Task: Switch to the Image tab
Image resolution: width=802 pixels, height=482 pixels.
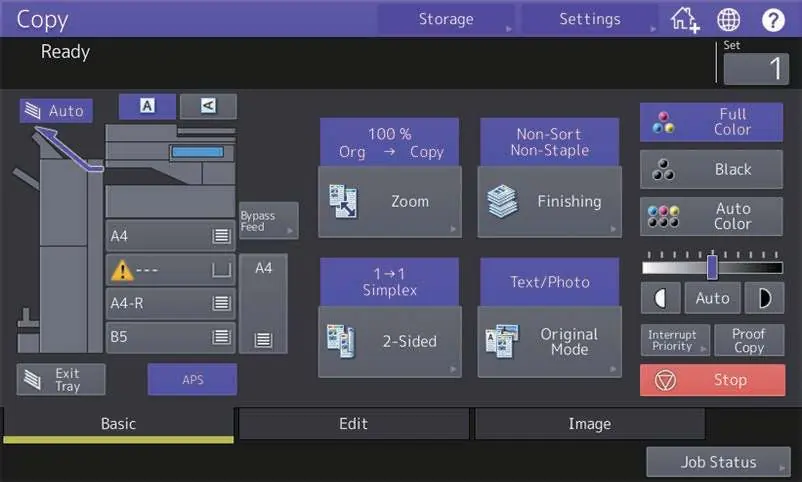Action: click(590, 424)
